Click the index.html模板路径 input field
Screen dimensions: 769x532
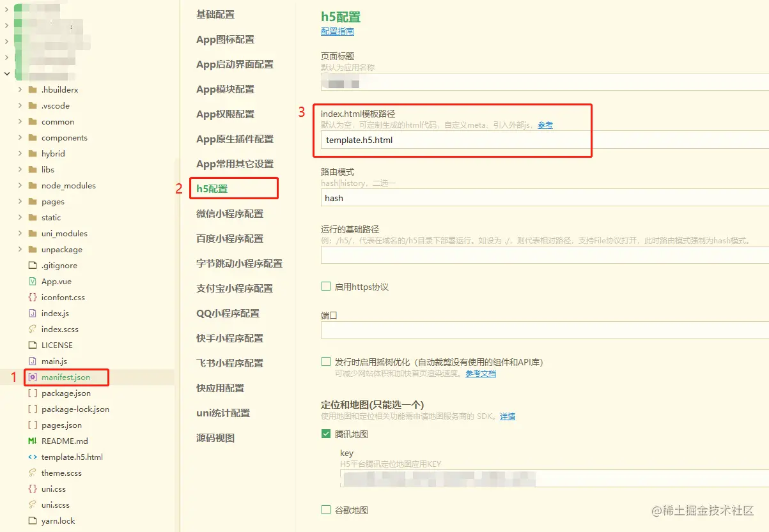point(545,140)
